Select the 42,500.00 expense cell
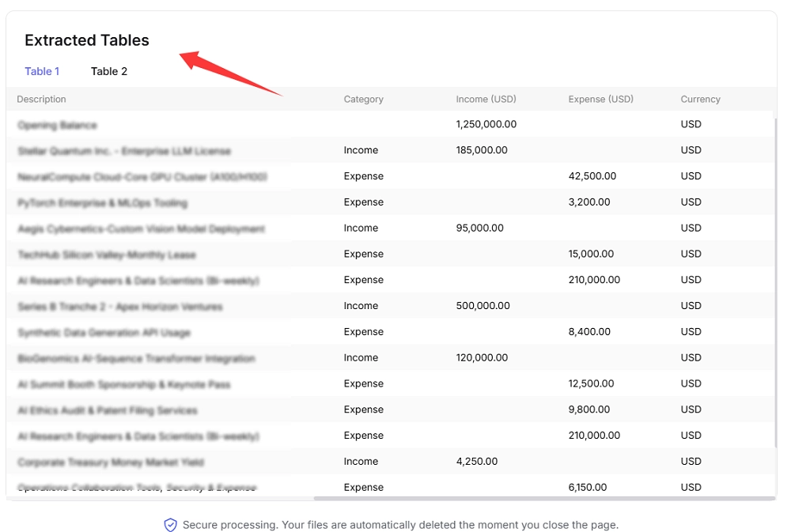This screenshot has width=791, height=532. click(x=592, y=176)
